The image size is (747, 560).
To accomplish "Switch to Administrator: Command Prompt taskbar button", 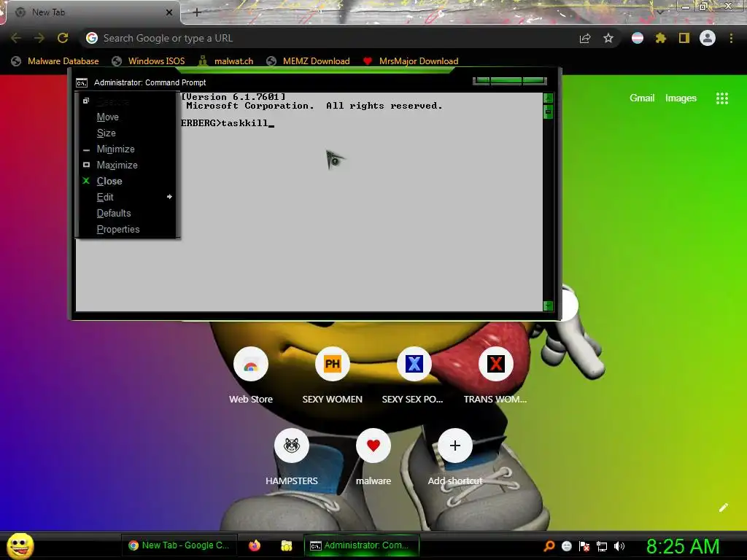I will pyautogui.click(x=362, y=545).
